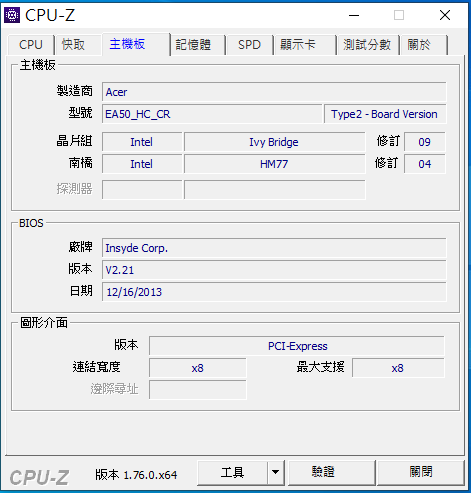Click the Intel value in 南橋 row
This screenshot has width=471, height=493.
coord(142,164)
